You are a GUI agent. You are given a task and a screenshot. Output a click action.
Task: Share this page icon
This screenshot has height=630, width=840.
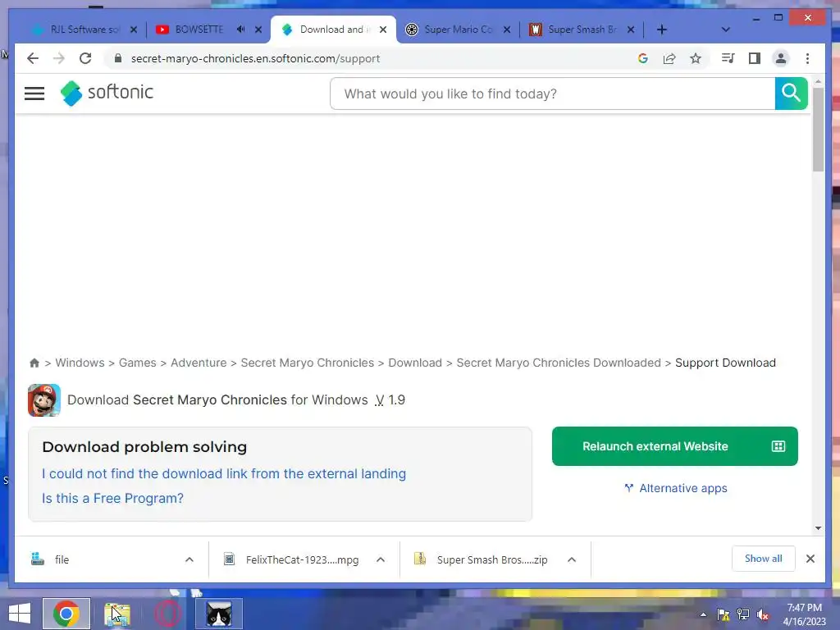pyautogui.click(x=669, y=58)
